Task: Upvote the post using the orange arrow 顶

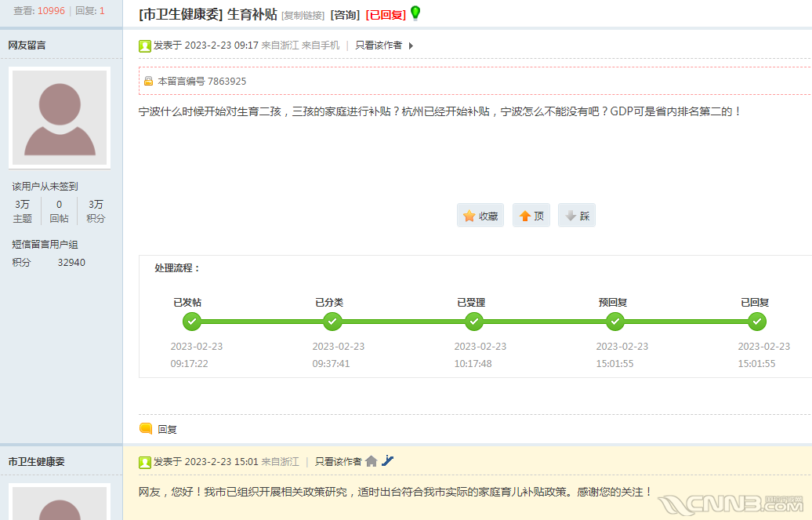Action: point(531,216)
